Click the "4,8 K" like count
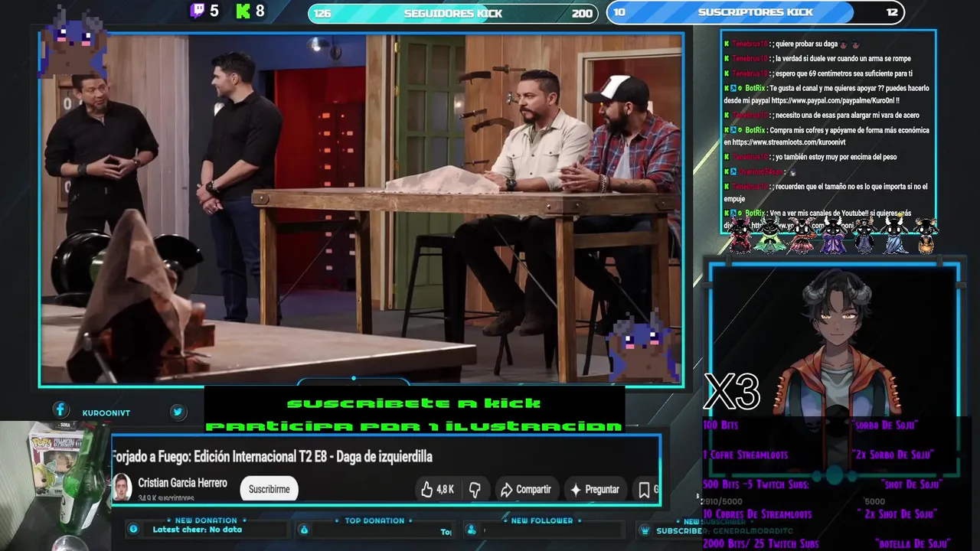980x551 pixels. [x=446, y=489]
